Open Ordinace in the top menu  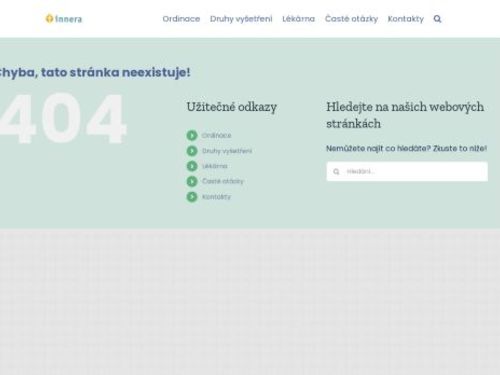(181, 19)
